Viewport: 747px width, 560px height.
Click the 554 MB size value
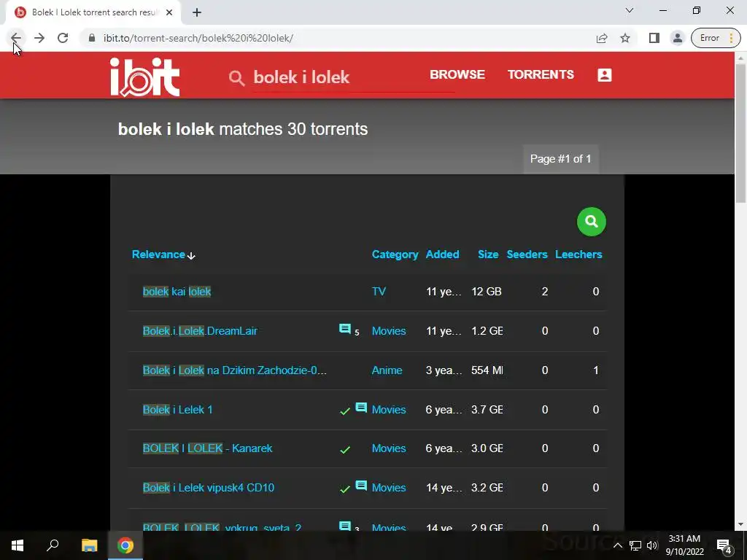click(487, 370)
